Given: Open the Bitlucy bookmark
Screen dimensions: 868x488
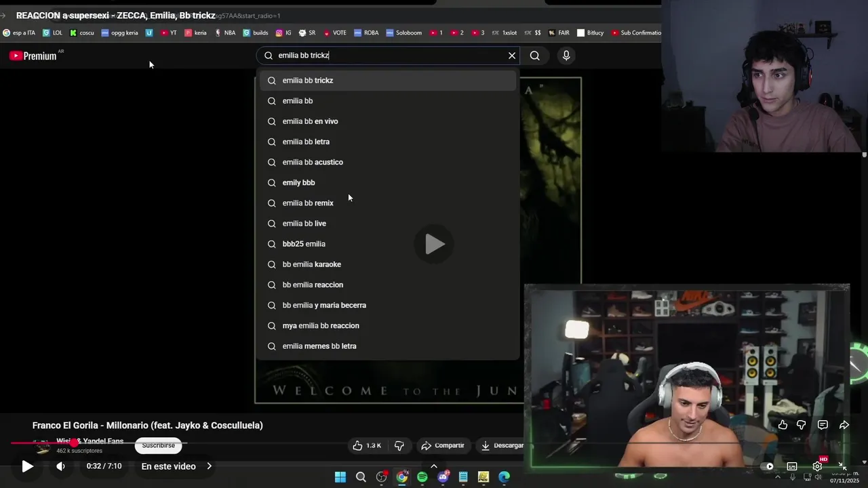Looking at the screenshot, I should tap(591, 33).
